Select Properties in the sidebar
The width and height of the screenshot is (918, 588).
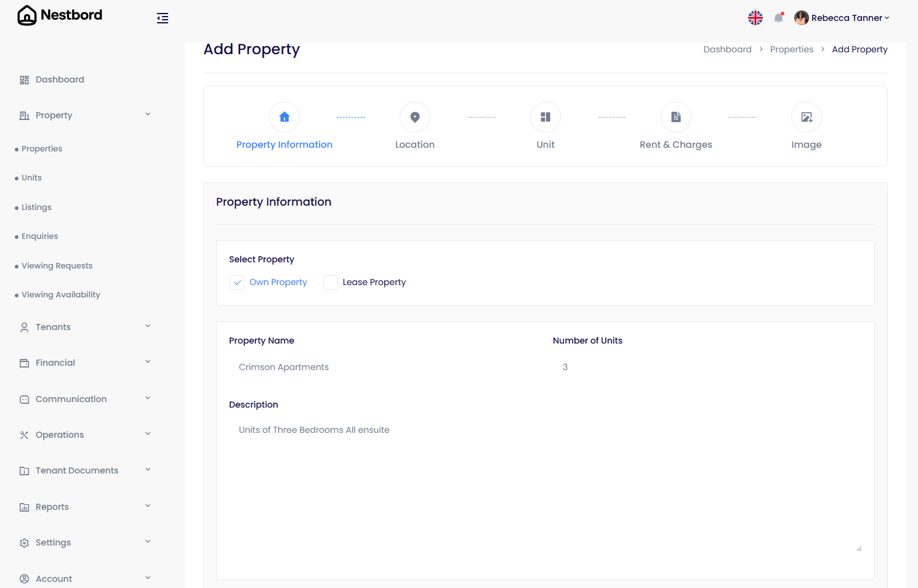click(x=41, y=148)
